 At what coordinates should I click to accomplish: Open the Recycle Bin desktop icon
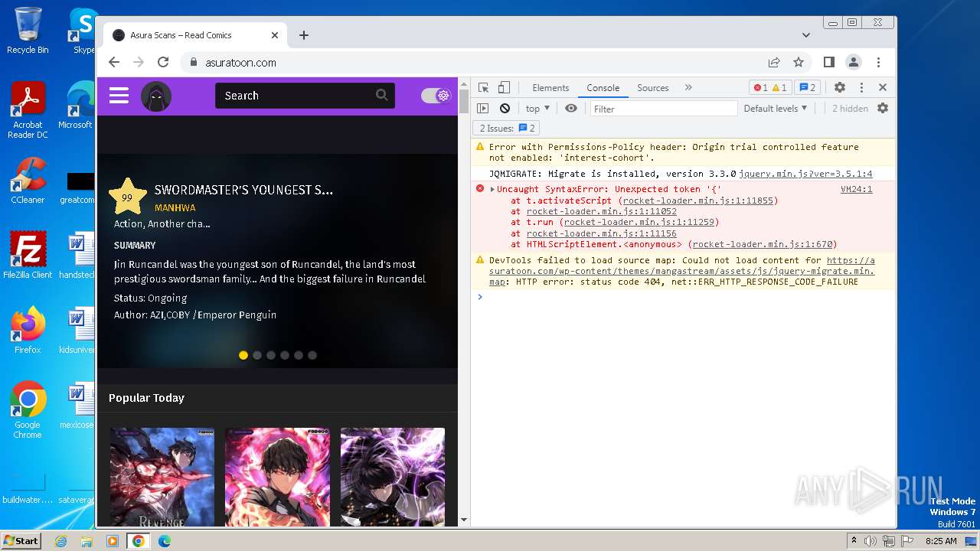tap(28, 31)
